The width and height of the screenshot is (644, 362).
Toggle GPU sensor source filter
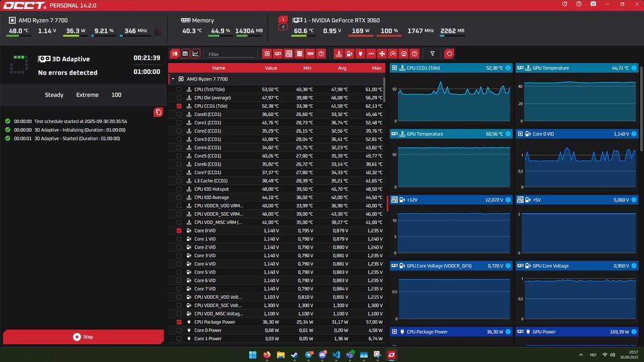(278, 54)
